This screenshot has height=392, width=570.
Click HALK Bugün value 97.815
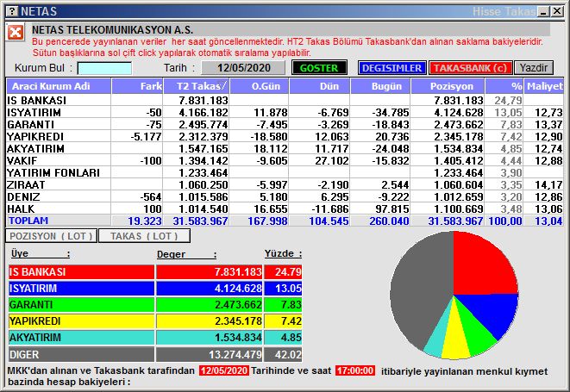coord(391,208)
